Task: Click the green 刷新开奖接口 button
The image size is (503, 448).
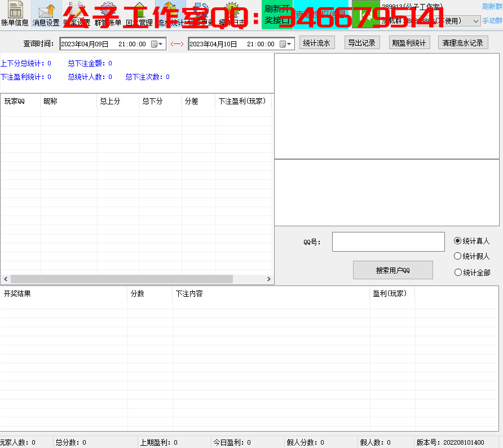Action: [x=277, y=15]
